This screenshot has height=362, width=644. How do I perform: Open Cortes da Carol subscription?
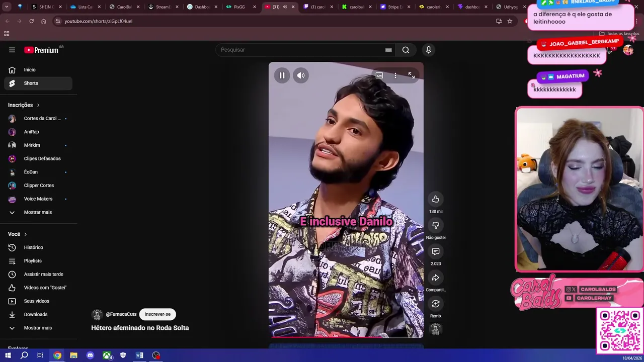click(x=38, y=119)
